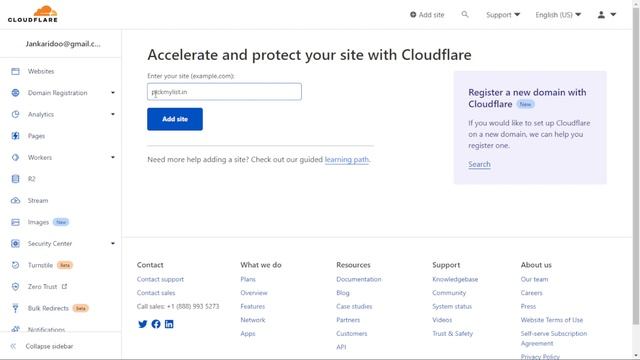Open the Twitter social icon
This screenshot has width=640, height=360.
(x=142, y=324)
